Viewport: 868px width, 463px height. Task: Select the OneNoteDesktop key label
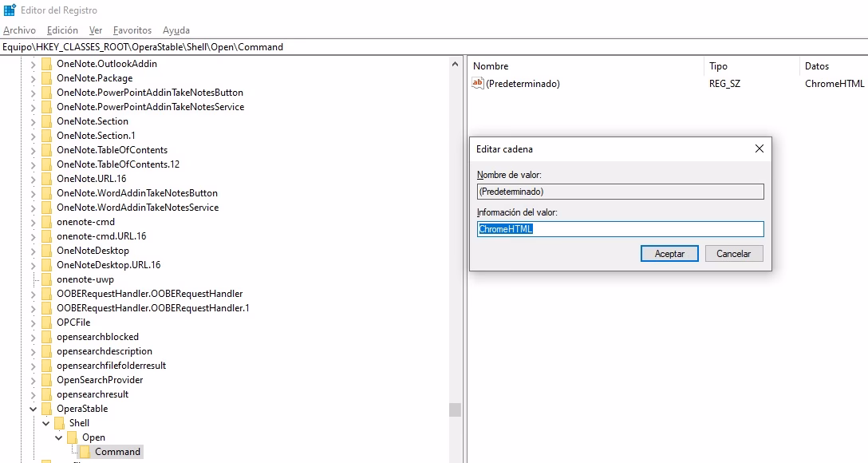(x=93, y=251)
